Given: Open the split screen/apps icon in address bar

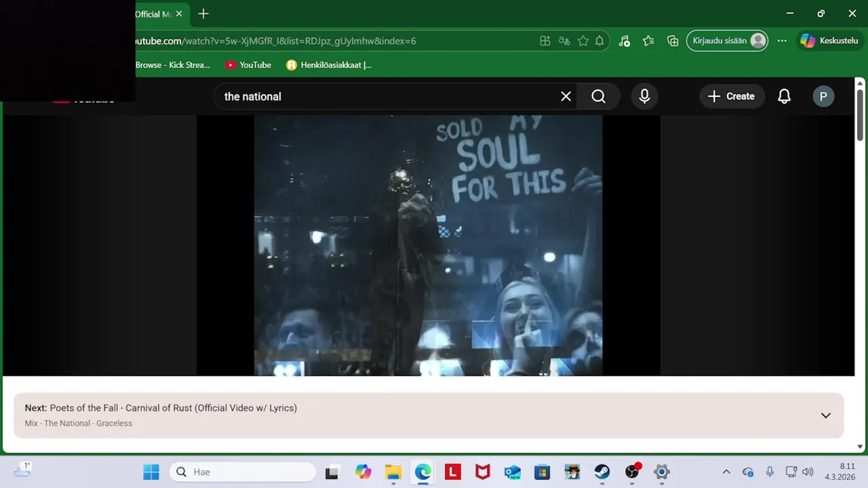Looking at the screenshot, I should coord(545,41).
